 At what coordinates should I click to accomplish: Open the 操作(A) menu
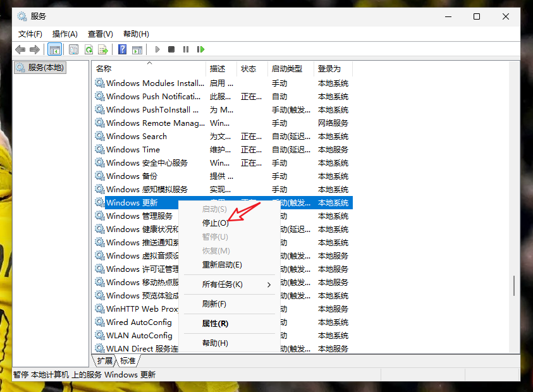point(65,34)
